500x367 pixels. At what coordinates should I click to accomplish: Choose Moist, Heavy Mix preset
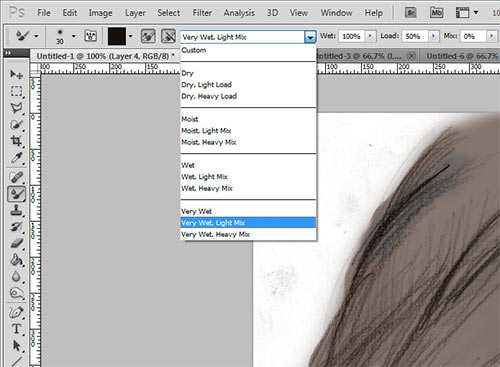[248, 142]
